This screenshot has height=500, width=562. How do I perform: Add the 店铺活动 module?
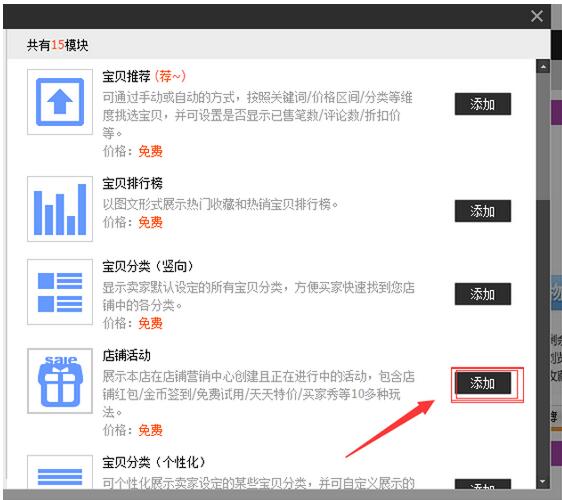(x=482, y=383)
